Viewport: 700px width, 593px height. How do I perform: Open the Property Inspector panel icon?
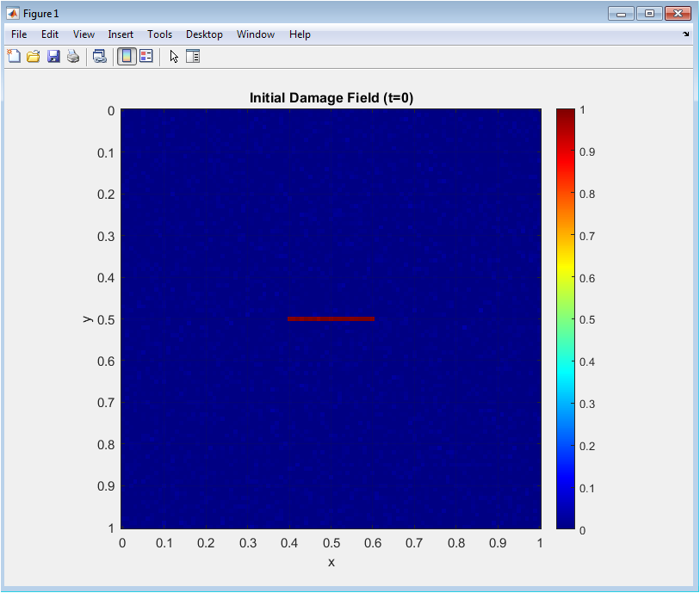(193, 57)
